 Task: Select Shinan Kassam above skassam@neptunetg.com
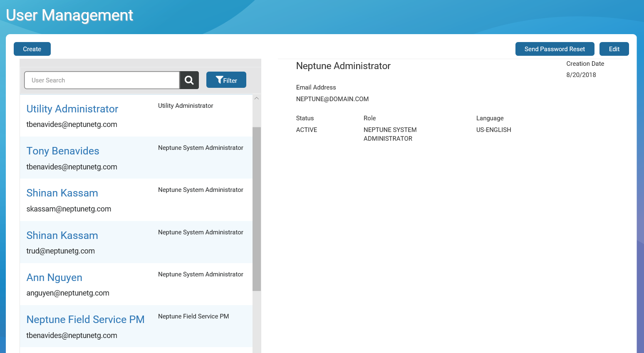pyautogui.click(x=62, y=193)
